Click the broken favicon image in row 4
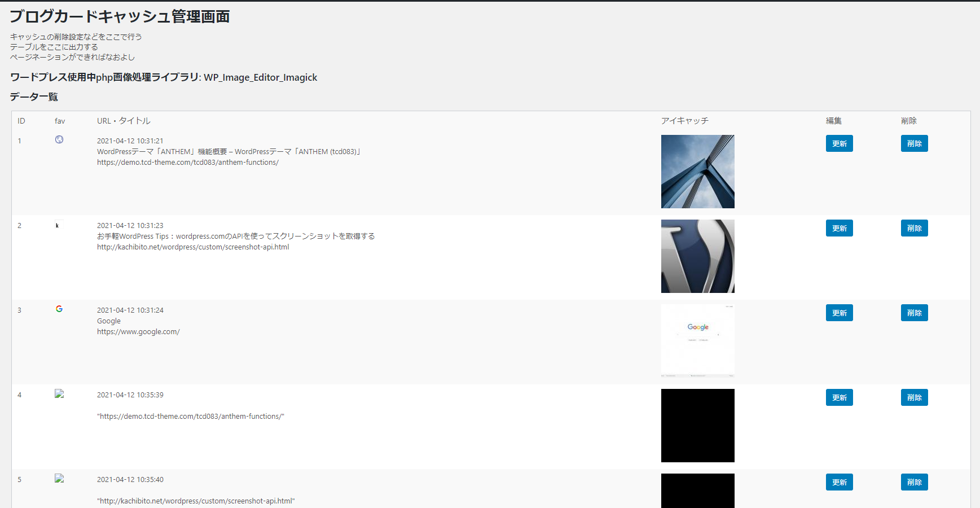 59,394
